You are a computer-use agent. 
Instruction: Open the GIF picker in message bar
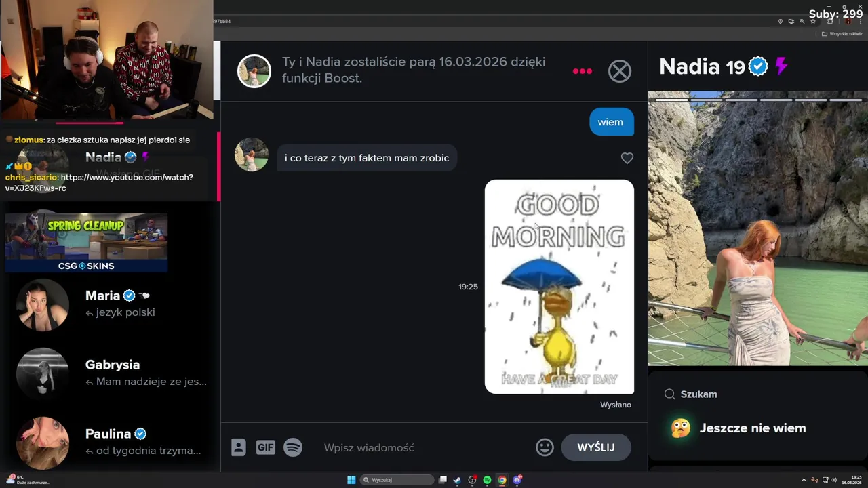click(x=265, y=447)
